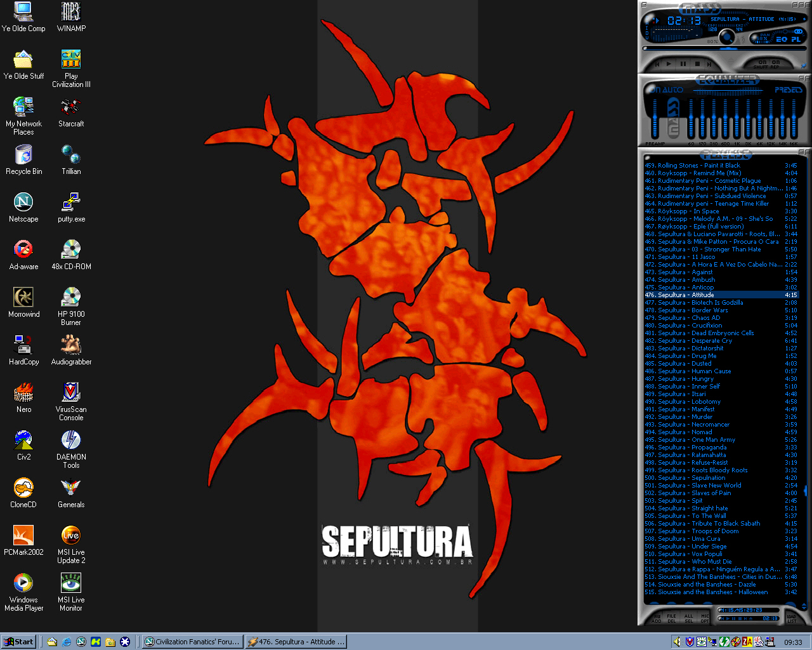Viewport: 812px width, 650px height.
Task: Click the Winamp song position seek bar
Action: tap(724, 48)
